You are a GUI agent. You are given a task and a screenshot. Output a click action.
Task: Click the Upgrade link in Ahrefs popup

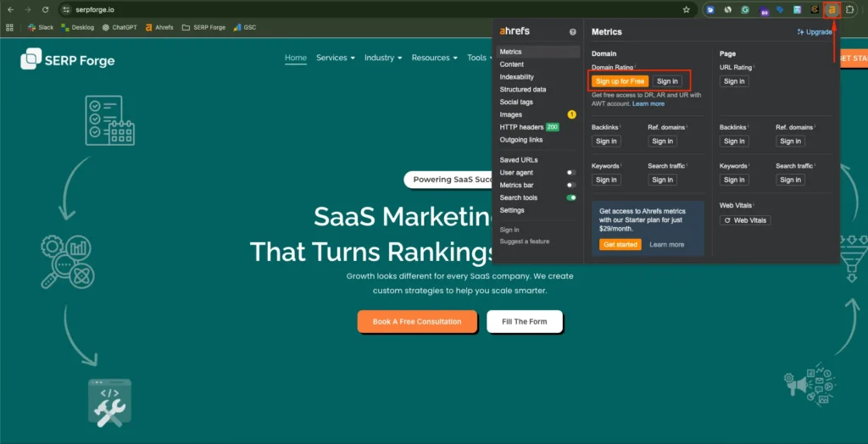pyautogui.click(x=815, y=32)
